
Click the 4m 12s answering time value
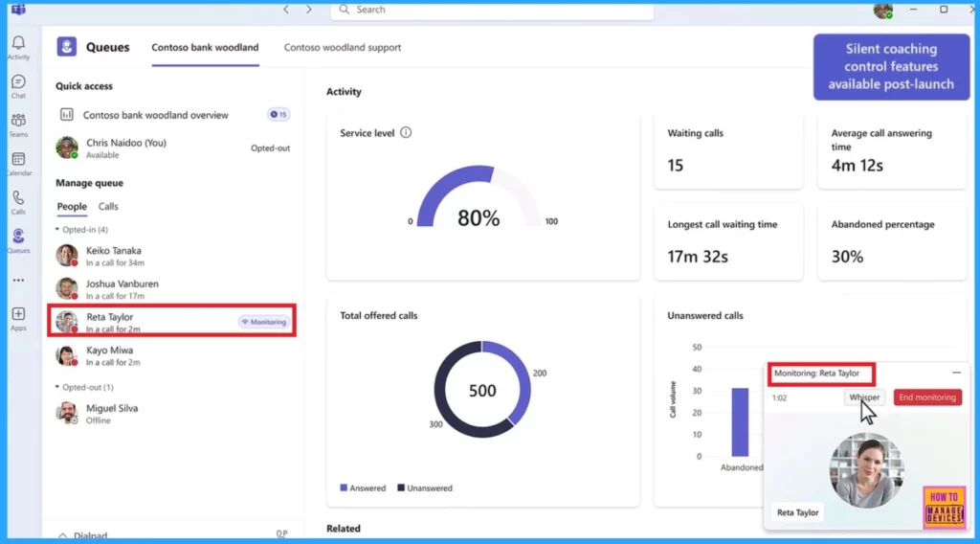(x=857, y=166)
